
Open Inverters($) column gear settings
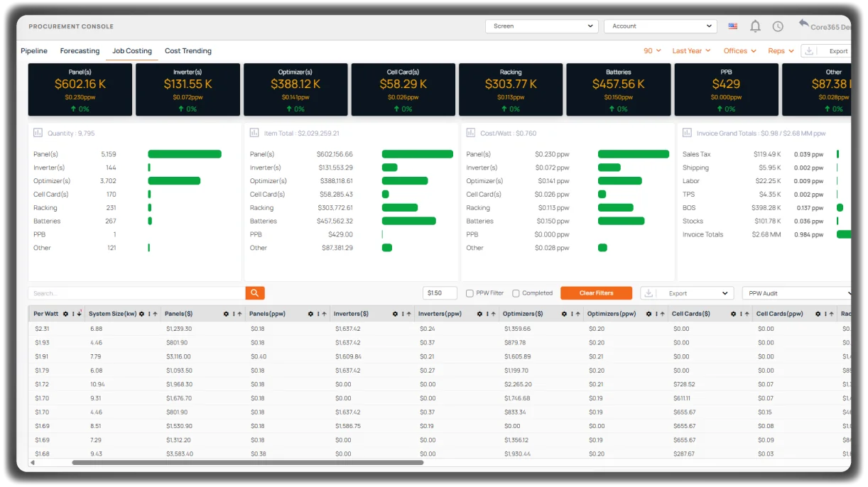(x=395, y=314)
